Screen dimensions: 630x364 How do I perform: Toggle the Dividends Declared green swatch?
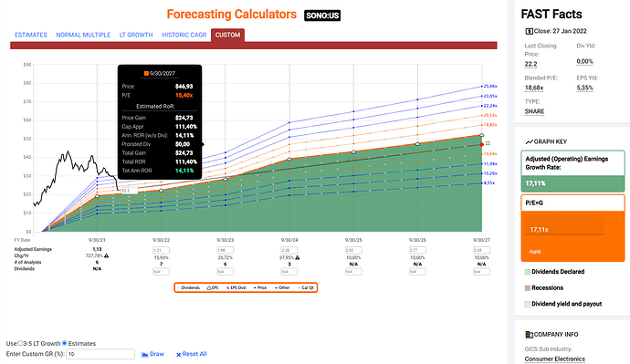528,272
